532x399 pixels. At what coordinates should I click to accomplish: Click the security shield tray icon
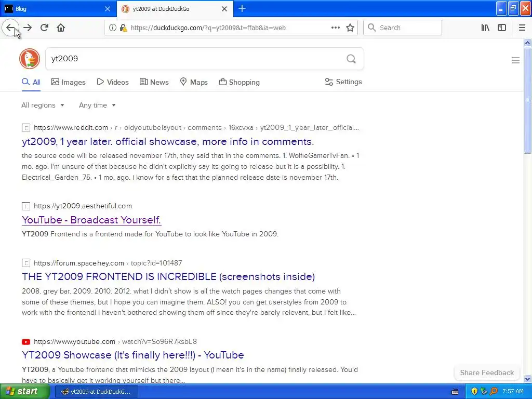[x=474, y=391]
